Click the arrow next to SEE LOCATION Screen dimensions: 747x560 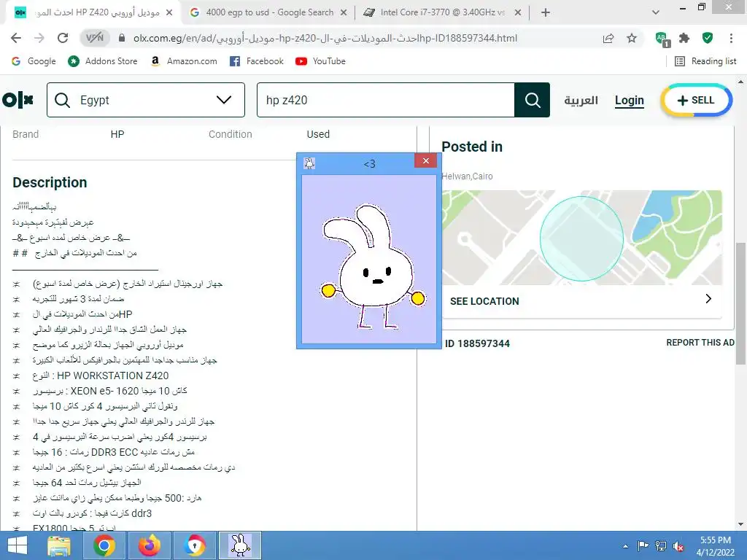pos(708,298)
